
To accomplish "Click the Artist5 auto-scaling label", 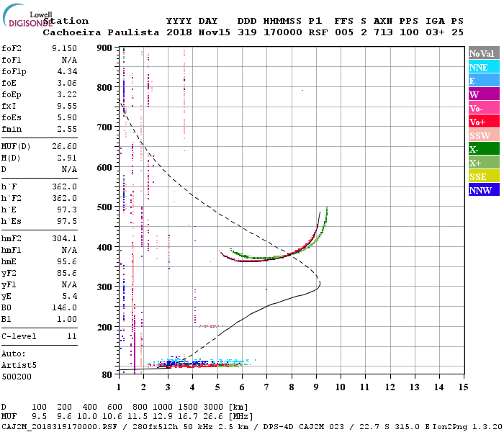I will tap(19, 366).
